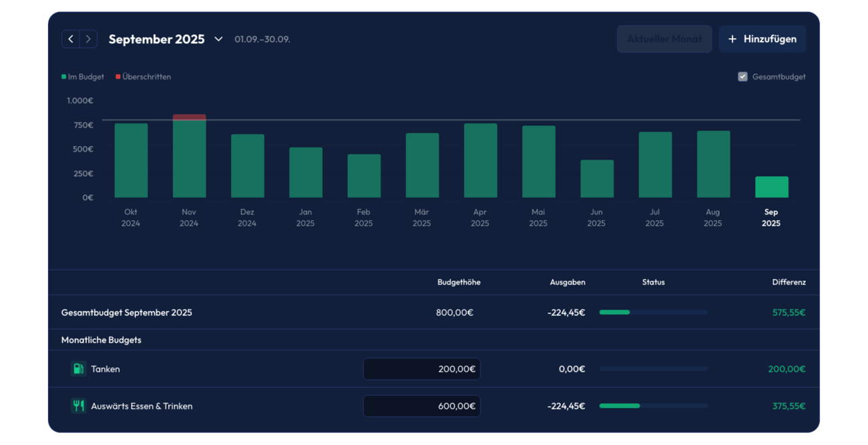Go to next month with right arrow

[x=88, y=39]
